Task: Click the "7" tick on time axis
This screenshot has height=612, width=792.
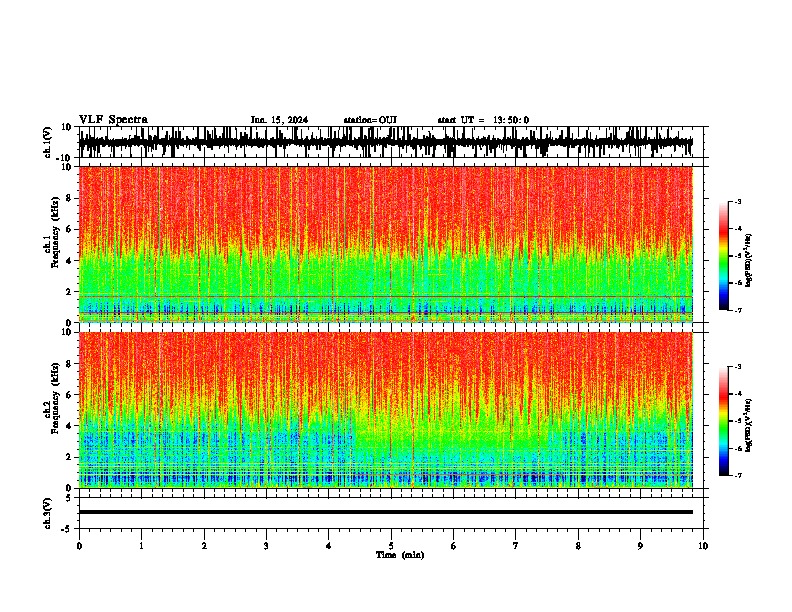Action: [x=516, y=546]
